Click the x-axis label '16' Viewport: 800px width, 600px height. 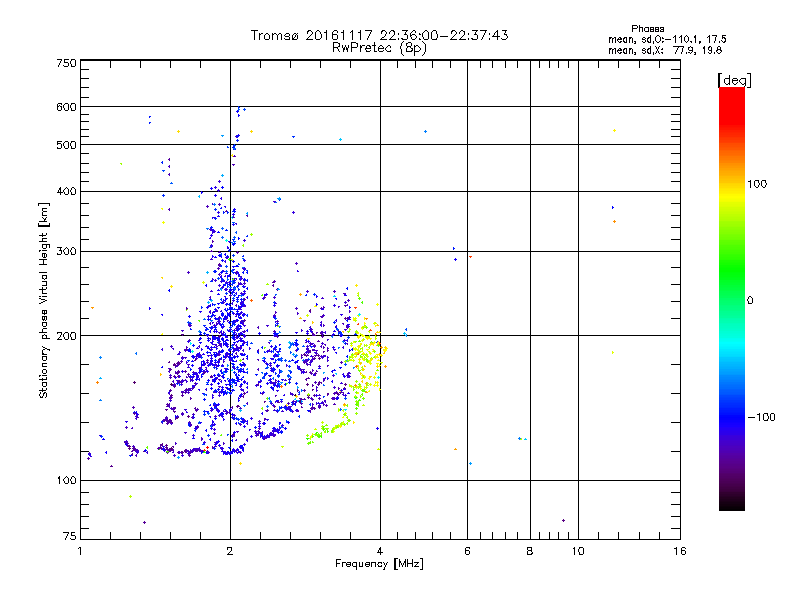tap(680, 551)
